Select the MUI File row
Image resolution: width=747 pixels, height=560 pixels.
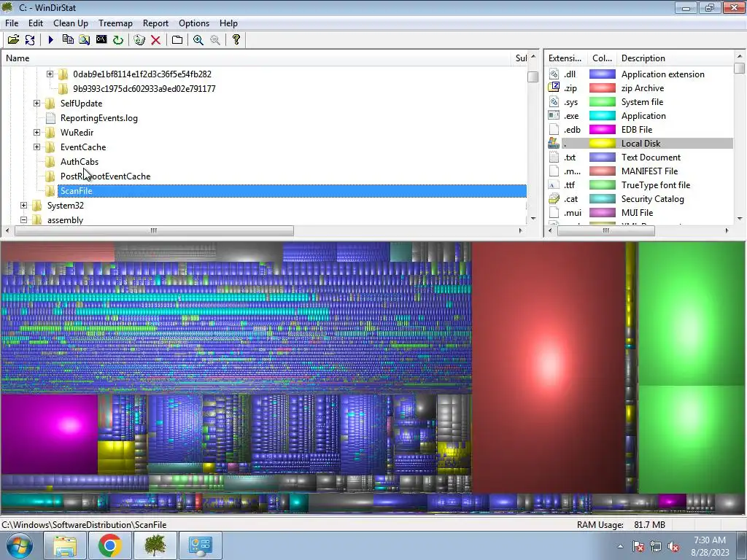640,213
